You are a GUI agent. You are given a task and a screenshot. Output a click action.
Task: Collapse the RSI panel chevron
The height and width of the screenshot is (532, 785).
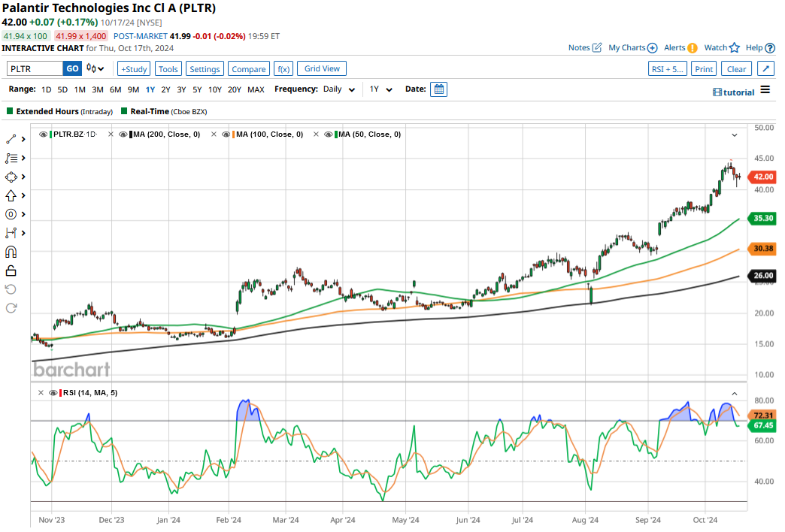[x=735, y=394]
